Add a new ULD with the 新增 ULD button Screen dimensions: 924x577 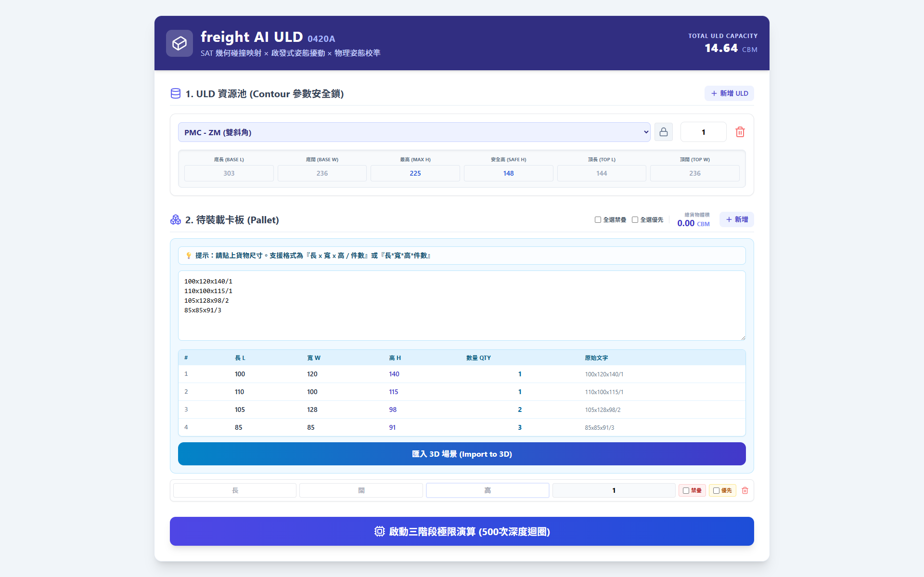pyautogui.click(x=729, y=93)
